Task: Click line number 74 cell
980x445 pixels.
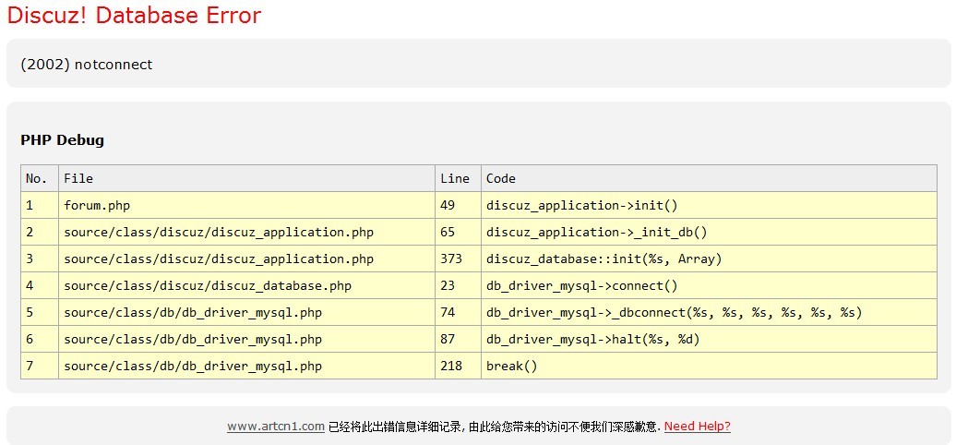Action: (x=458, y=312)
